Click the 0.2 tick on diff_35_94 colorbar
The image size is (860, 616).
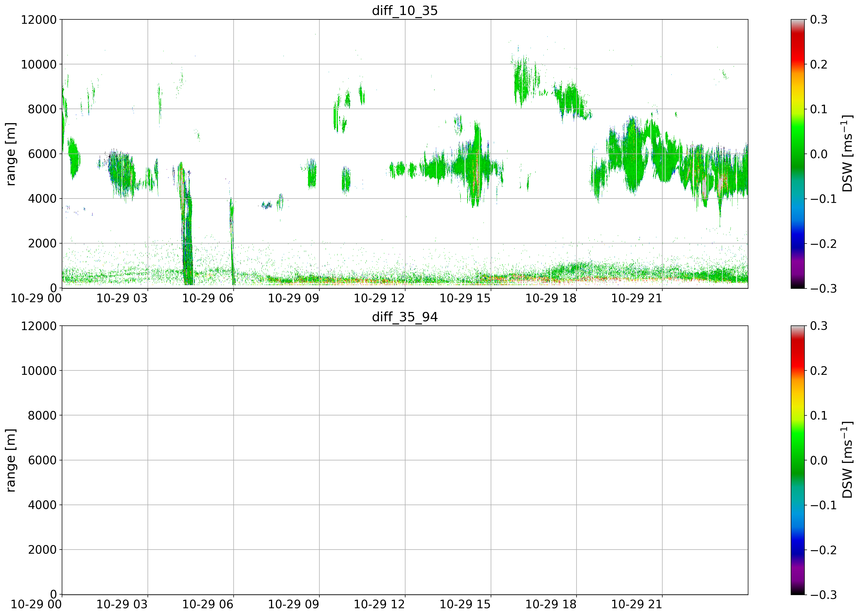point(819,371)
